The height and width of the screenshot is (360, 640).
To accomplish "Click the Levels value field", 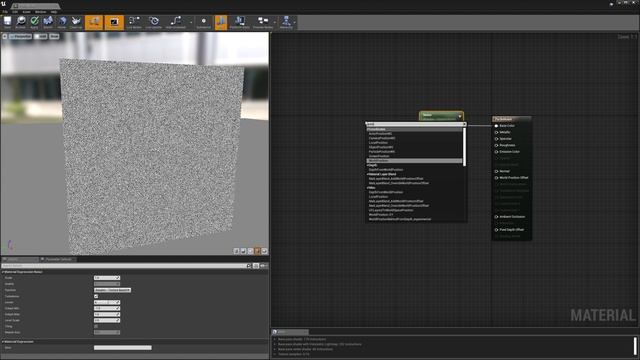I will [107, 302].
